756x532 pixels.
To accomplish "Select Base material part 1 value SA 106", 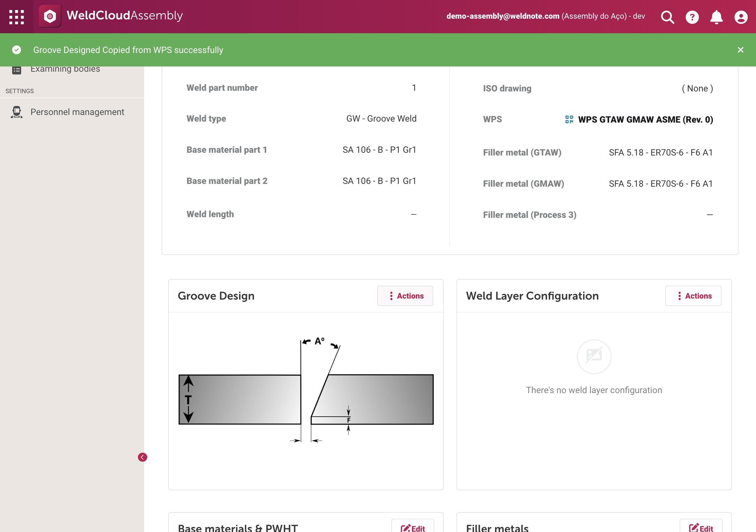I will click(x=379, y=150).
